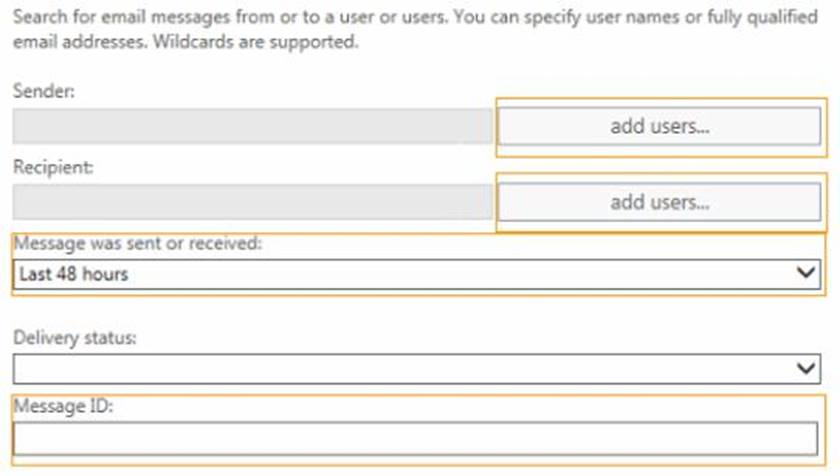Click the chevron on the Last 48 hours box
The image size is (840, 476).
pos(806,273)
